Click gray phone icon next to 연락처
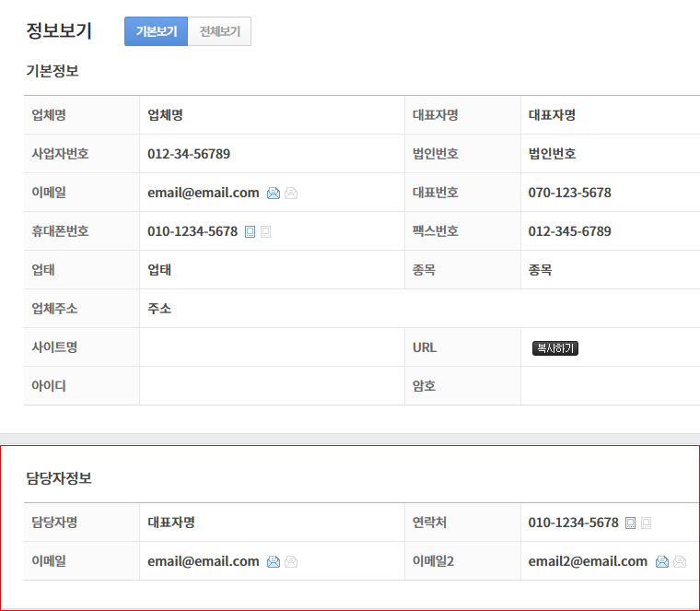This screenshot has height=611, width=700. (647, 523)
